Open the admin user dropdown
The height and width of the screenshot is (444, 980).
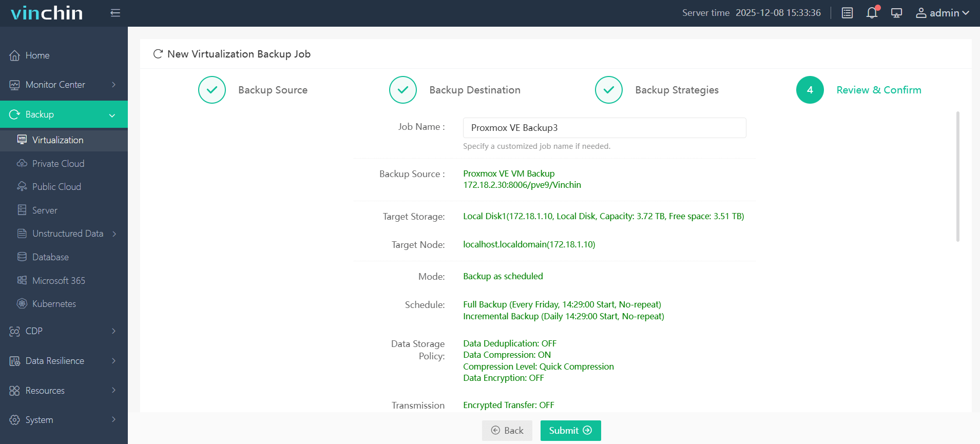pos(943,13)
